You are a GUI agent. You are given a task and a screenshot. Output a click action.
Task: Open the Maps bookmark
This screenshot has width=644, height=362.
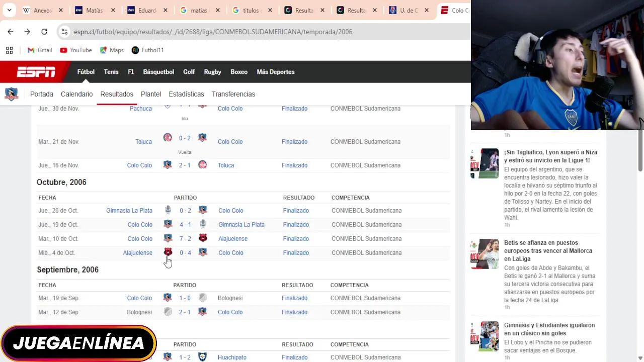point(112,50)
